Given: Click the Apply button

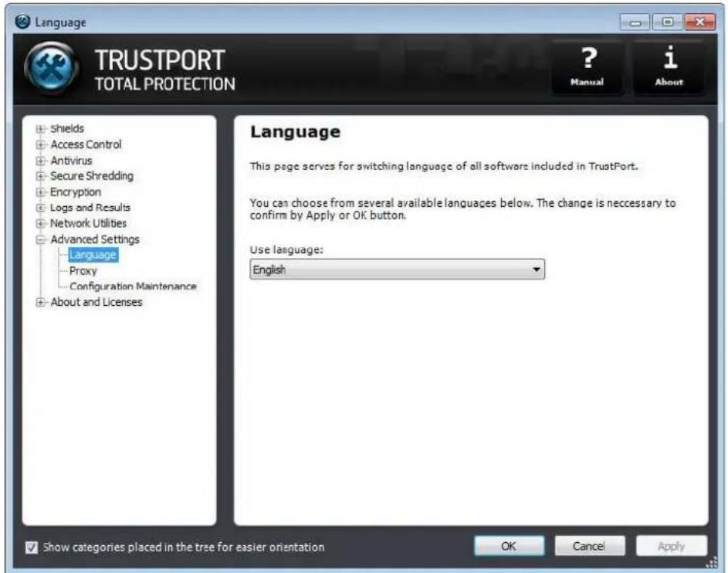Looking at the screenshot, I should point(671,546).
